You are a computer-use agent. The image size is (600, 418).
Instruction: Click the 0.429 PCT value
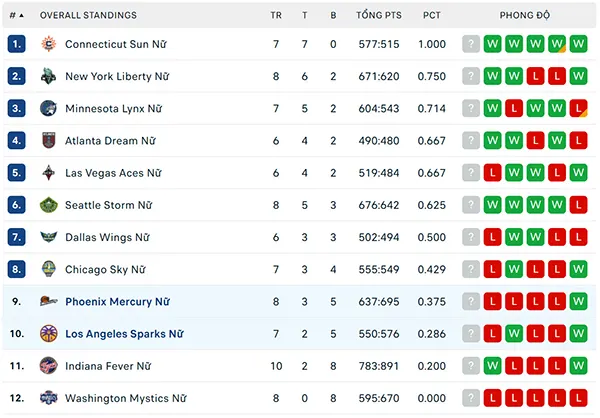tap(432, 269)
